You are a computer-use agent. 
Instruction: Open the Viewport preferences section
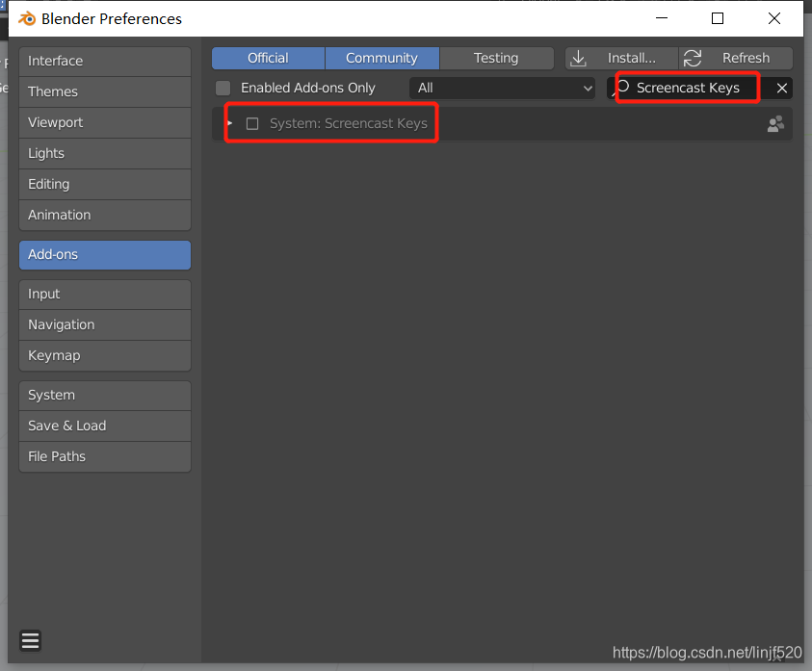(105, 122)
